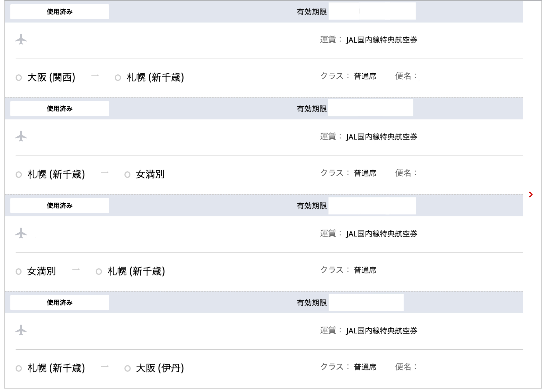Expand details with the red chevron arrow

pyautogui.click(x=531, y=195)
